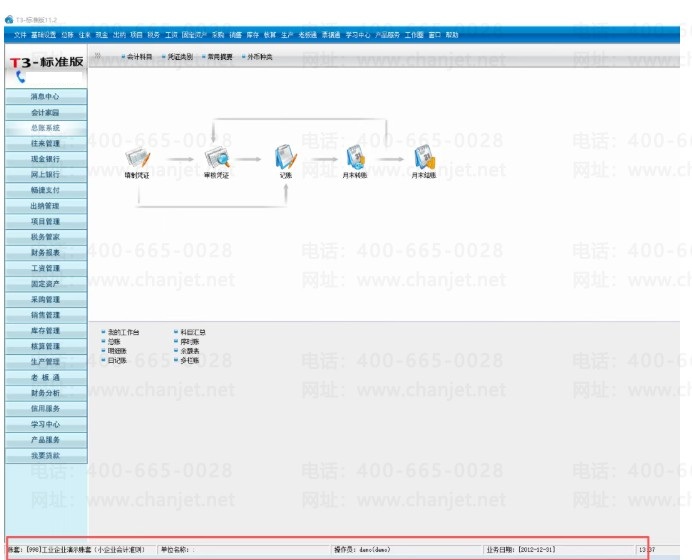
Task: Open the 固定资产 menu in the menu bar
Action: coord(194,35)
